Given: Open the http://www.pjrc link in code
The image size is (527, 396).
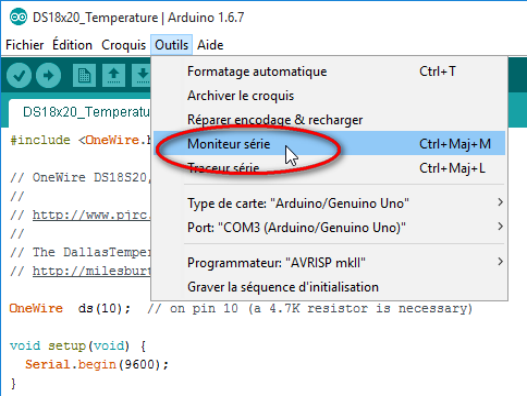Looking at the screenshot, I should tap(91, 215).
